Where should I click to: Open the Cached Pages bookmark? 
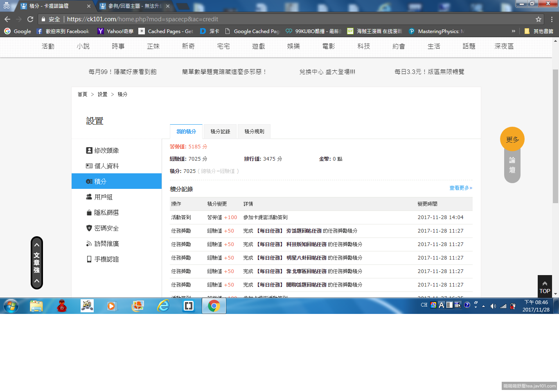(x=166, y=31)
